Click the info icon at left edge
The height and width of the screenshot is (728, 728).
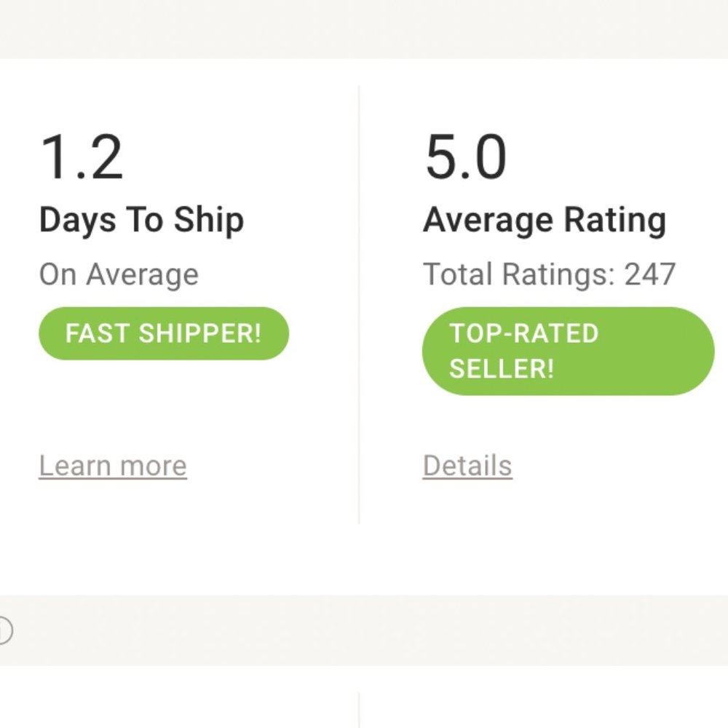click(x=4, y=630)
